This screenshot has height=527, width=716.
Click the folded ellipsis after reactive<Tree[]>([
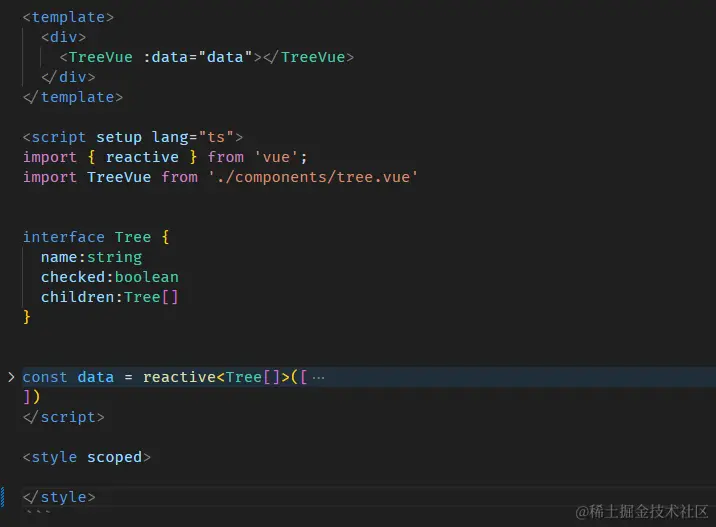(x=318, y=378)
